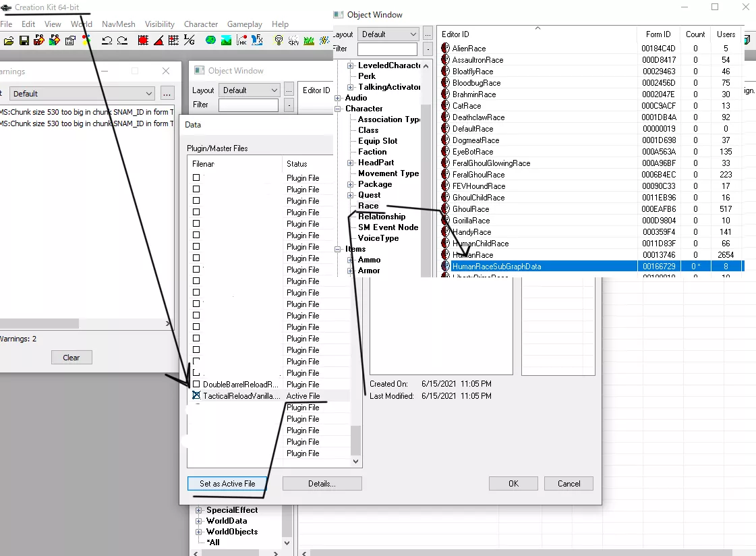This screenshot has height=556, width=756.
Task: Collapse the Items tree node
Action: (337, 249)
